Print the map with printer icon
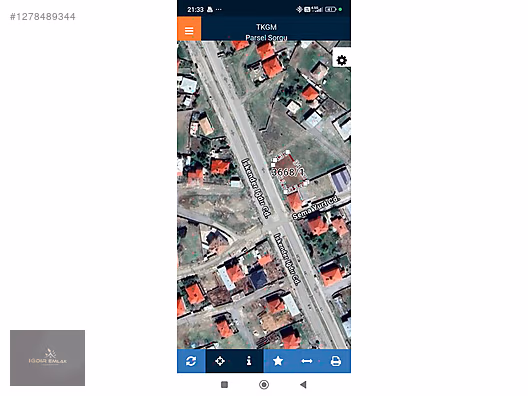The height and width of the screenshot is (396, 528). point(336,361)
